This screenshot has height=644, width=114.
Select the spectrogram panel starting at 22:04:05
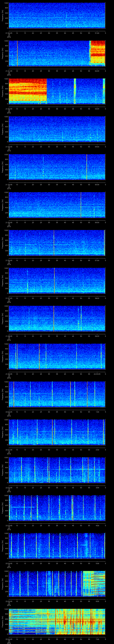click(x=57, y=546)
